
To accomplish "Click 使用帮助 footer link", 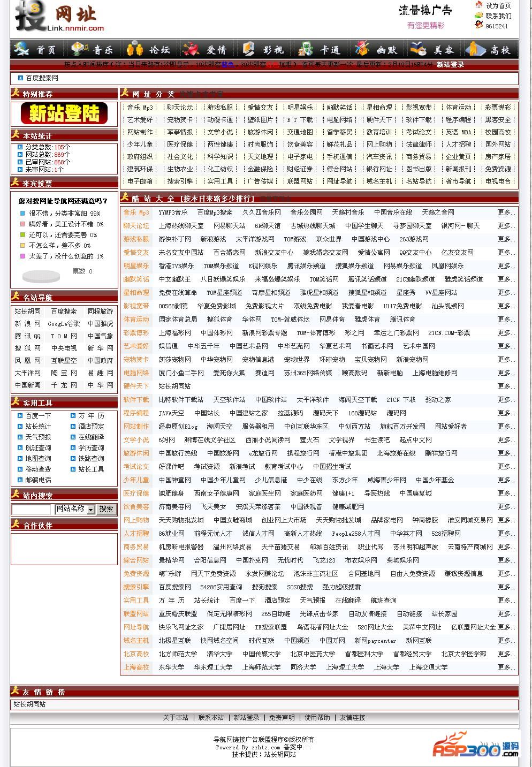I will [317, 718].
